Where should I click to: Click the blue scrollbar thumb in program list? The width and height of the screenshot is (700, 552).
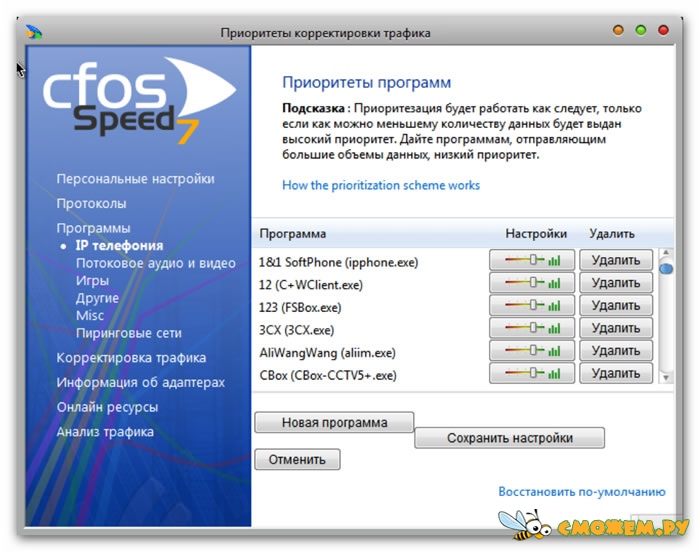tap(666, 269)
